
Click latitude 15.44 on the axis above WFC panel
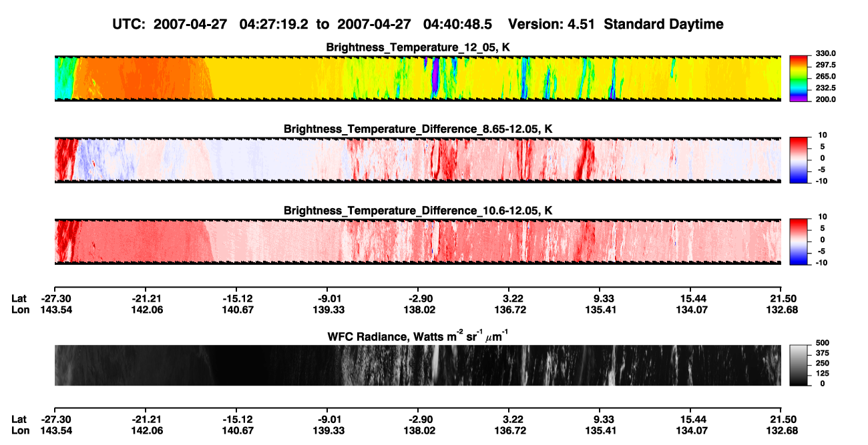pos(693,298)
